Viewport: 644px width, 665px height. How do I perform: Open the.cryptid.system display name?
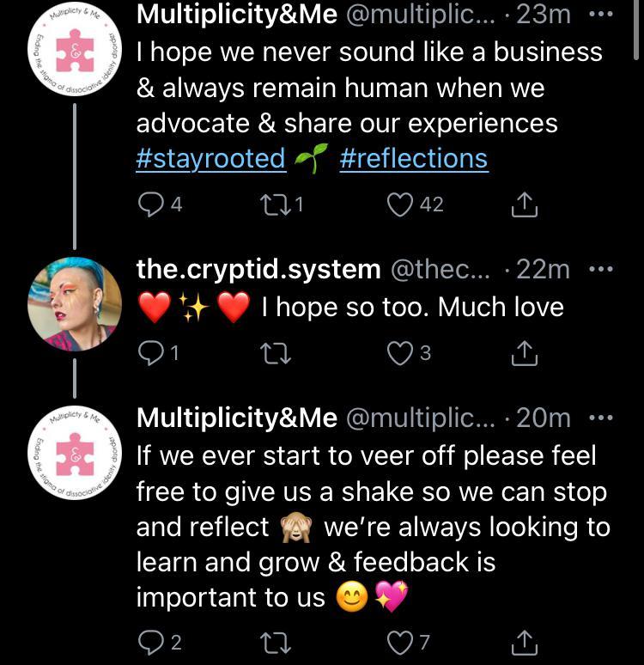(258, 270)
